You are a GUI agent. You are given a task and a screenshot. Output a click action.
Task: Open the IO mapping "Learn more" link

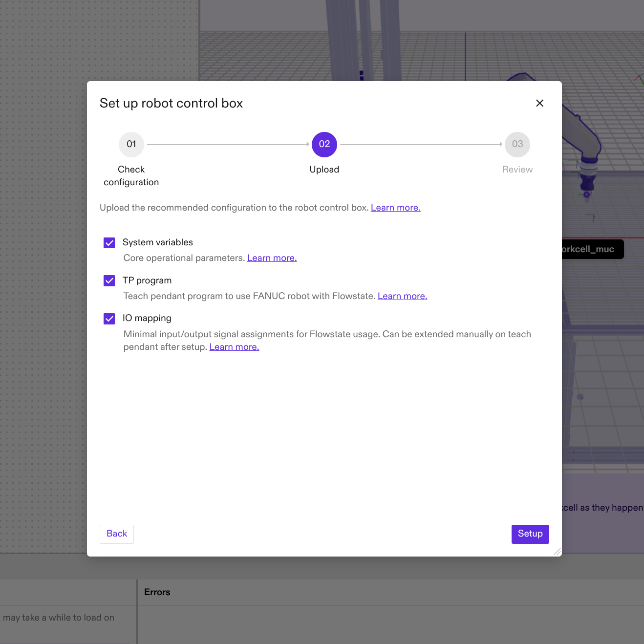pyautogui.click(x=234, y=346)
